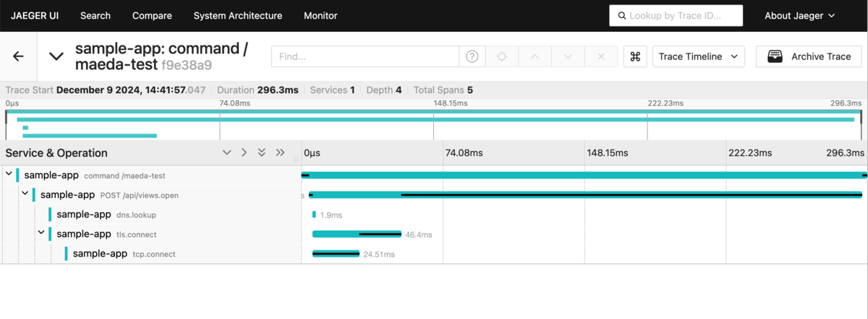Click the Service & Operation column header
868x319 pixels.
56,153
